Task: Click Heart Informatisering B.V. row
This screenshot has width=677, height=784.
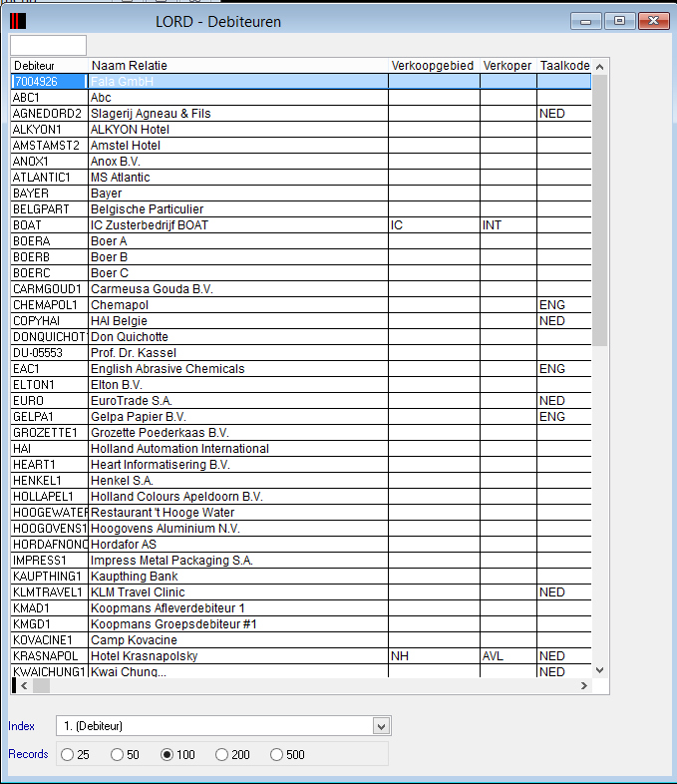Action: point(301,465)
